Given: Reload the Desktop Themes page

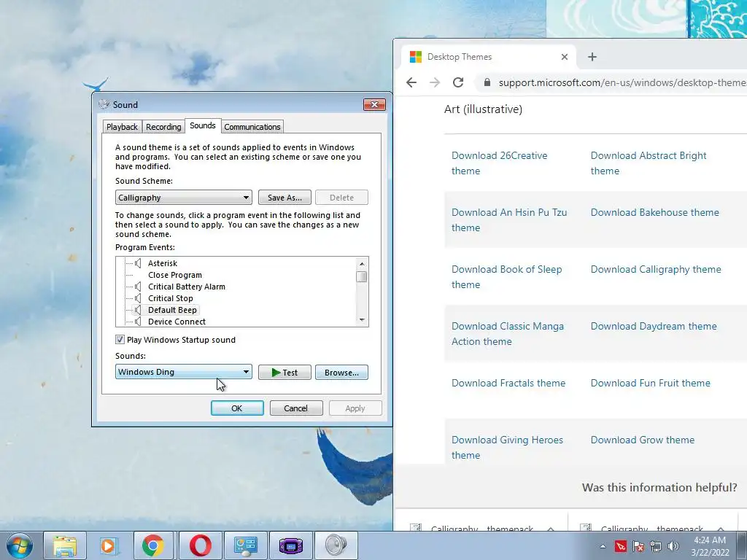Looking at the screenshot, I should pos(458,82).
